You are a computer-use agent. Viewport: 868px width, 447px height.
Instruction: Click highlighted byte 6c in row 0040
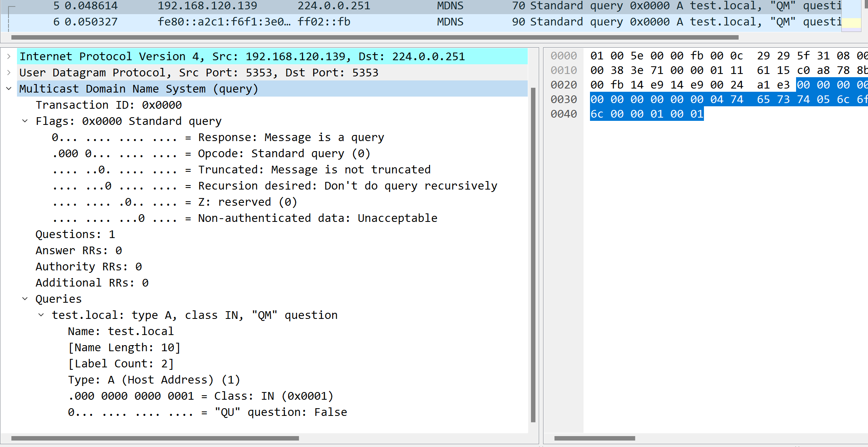[597, 114]
